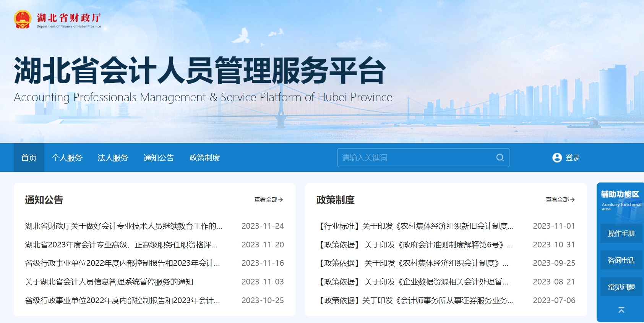Open the 常见问题 button
The width and height of the screenshot is (644, 323).
pyautogui.click(x=621, y=287)
